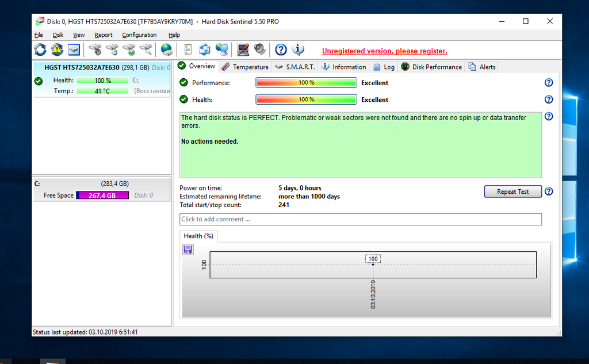The width and height of the screenshot is (589, 364).
Task: Click the disk icon with magnifying glass
Action: click(x=146, y=49)
